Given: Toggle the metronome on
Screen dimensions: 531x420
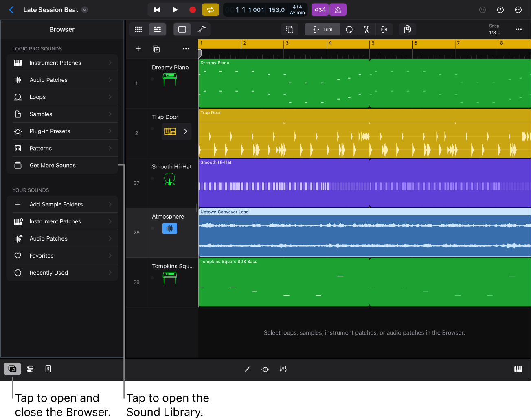Looking at the screenshot, I should pyautogui.click(x=338, y=9).
